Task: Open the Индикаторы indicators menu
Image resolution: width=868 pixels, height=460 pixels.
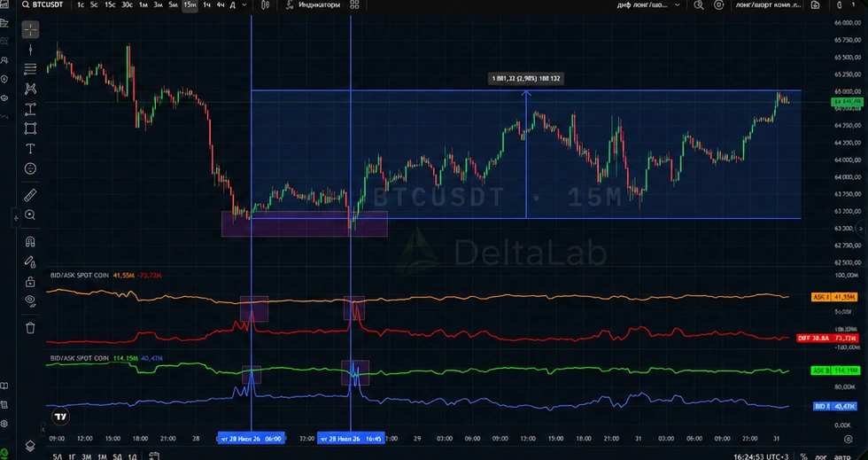Action: click(x=314, y=5)
